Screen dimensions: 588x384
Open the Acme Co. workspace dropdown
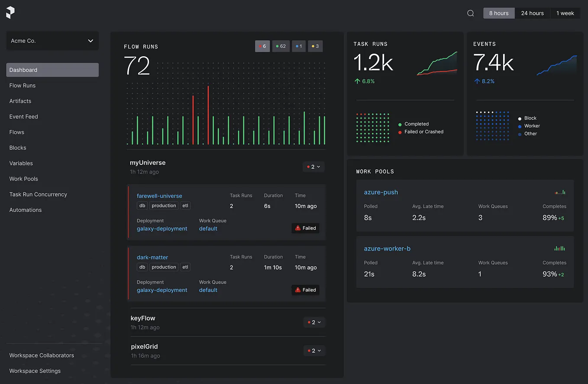tap(52, 40)
